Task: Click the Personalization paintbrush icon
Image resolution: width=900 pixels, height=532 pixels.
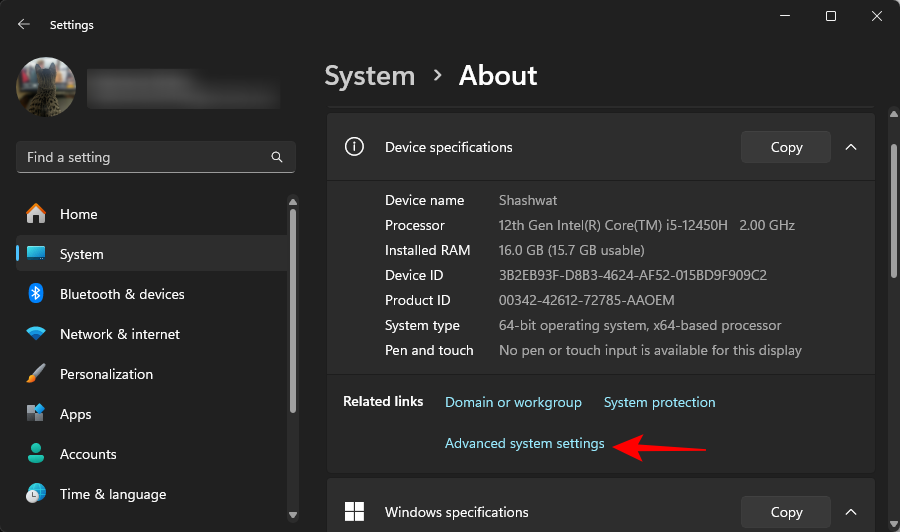Action: pyautogui.click(x=36, y=374)
